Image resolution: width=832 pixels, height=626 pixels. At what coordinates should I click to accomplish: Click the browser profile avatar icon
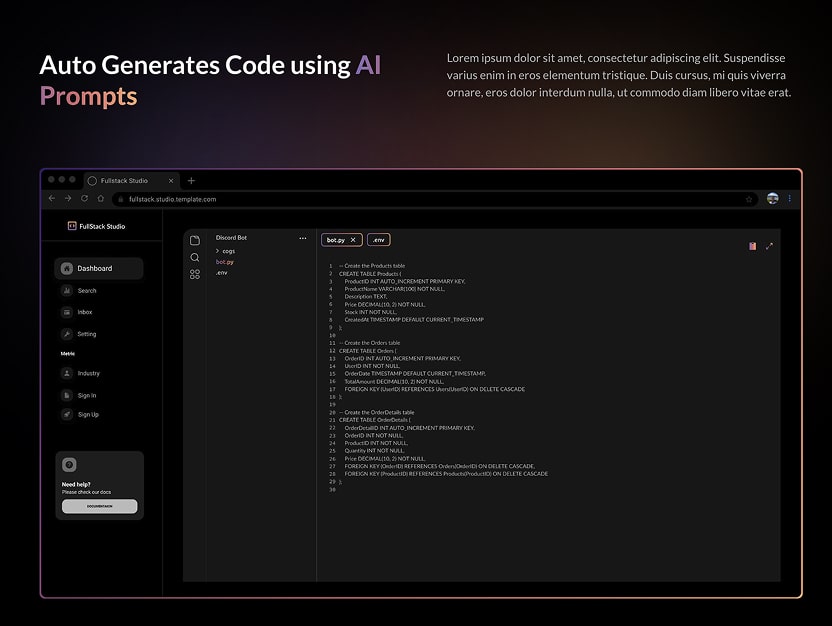772,199
